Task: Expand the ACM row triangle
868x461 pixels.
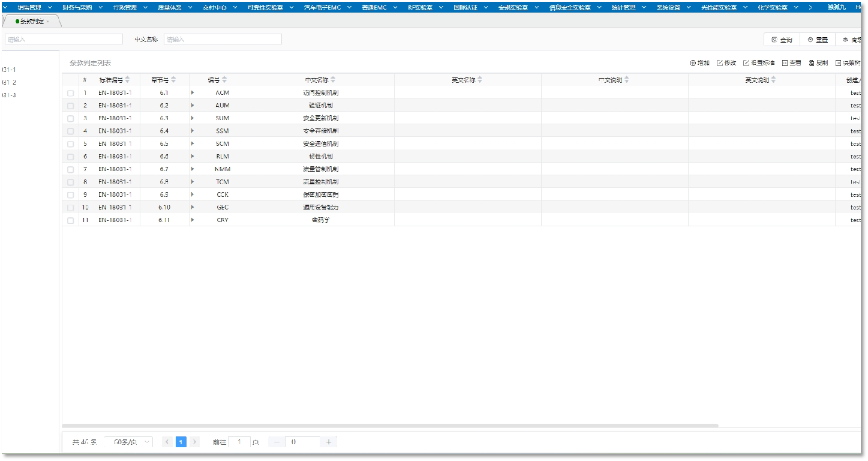Action: pos(193,92)
